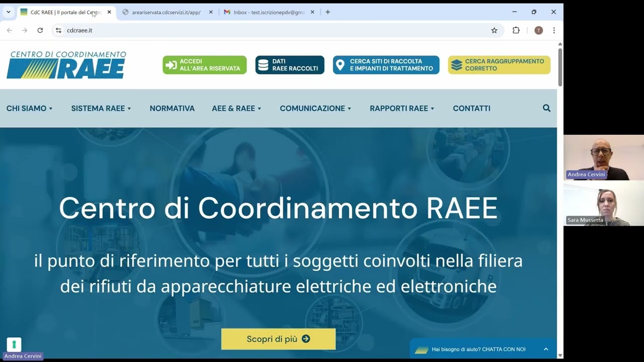Select Andrea Cervini video thumbnail
Image resolution: width=644 pixels, height=362 pixels.
(604, 157)
